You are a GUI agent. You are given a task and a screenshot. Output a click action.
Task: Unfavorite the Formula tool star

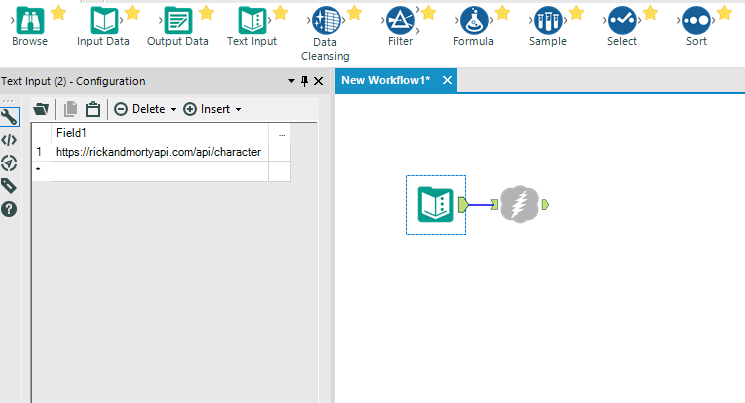point(503,13)
